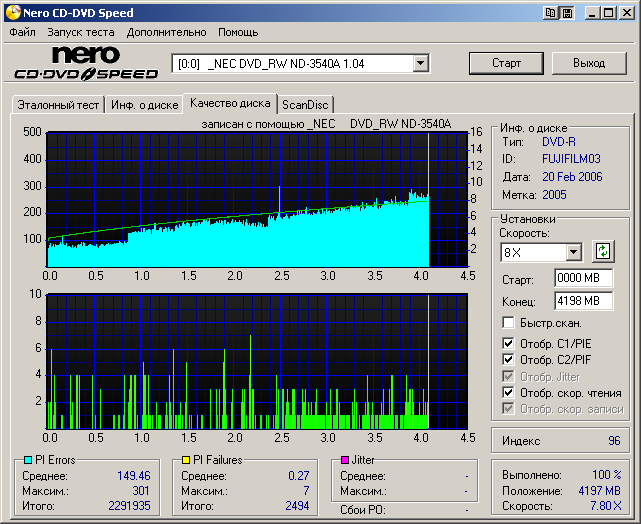Minimize the Nero CD-DVD Speed window
Image resolution: width=641 pixels, height=524 pixels.
click(593, 13)
